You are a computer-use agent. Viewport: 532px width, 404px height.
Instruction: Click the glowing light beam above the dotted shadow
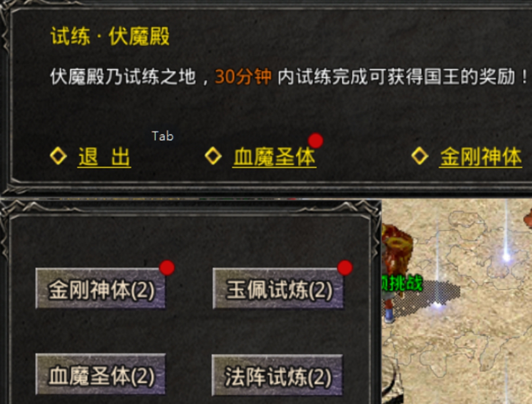438,258
